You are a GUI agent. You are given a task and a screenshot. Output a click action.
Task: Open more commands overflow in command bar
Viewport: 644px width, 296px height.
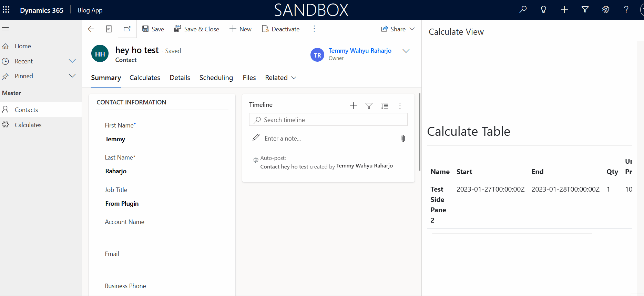314,29
